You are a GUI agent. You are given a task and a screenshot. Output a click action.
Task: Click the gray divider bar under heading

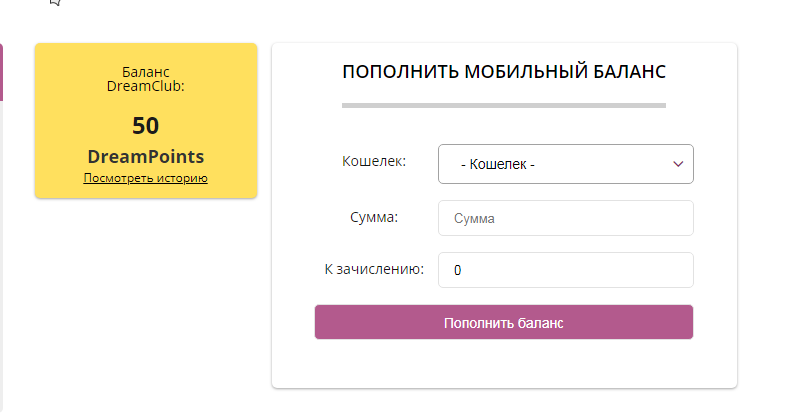(x=504, y=105)
